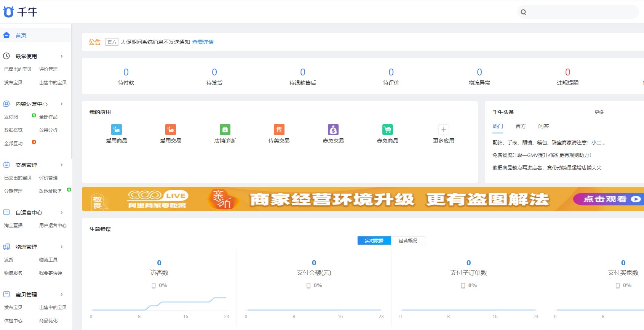Click the 千牛 logo icon
This screenshot has width=644, height=330.
pos(8,12)
